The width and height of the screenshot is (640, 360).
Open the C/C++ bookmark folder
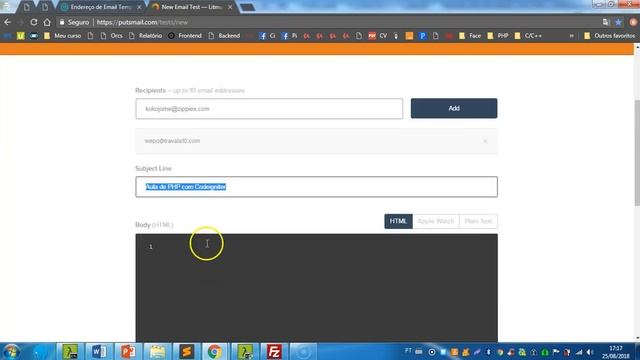click(x=529, y=36)
